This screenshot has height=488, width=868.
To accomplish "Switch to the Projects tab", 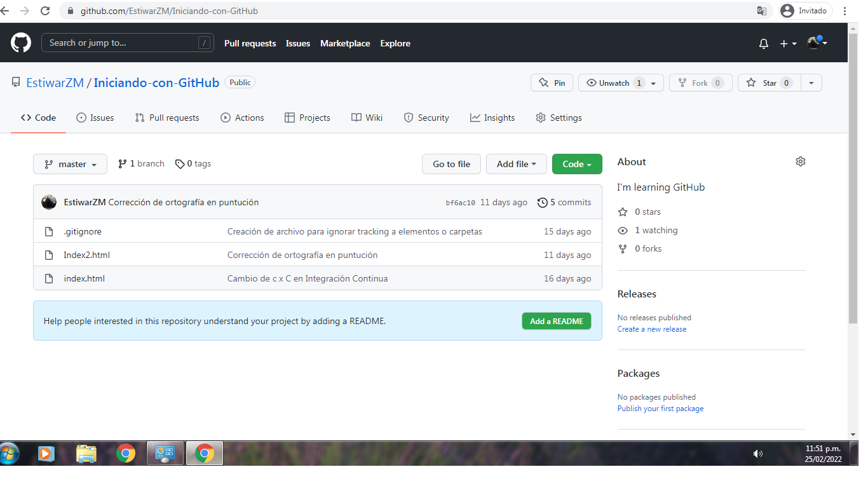I will coord(308,118).
